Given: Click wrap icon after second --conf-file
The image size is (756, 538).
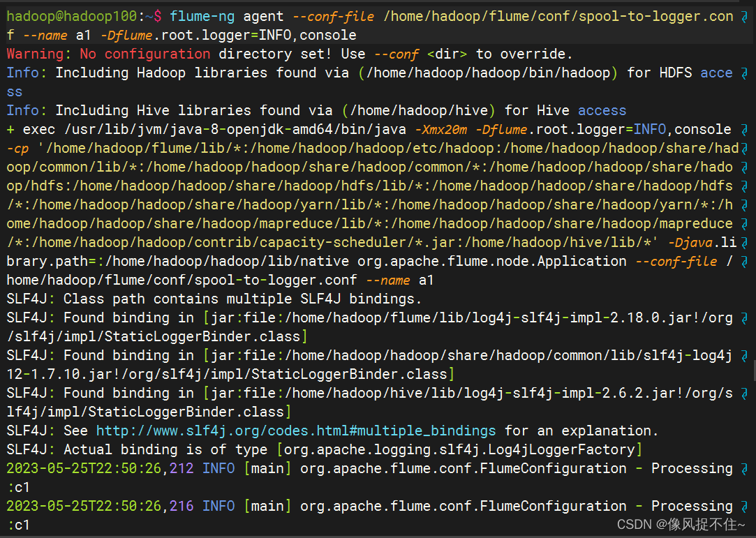Looking at the screenshot, I should (744, 262).
